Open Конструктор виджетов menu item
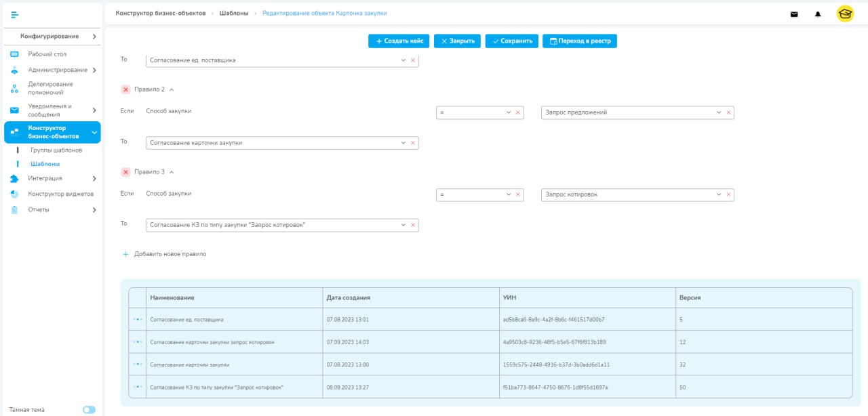868x416 pixels. (61, 194)
